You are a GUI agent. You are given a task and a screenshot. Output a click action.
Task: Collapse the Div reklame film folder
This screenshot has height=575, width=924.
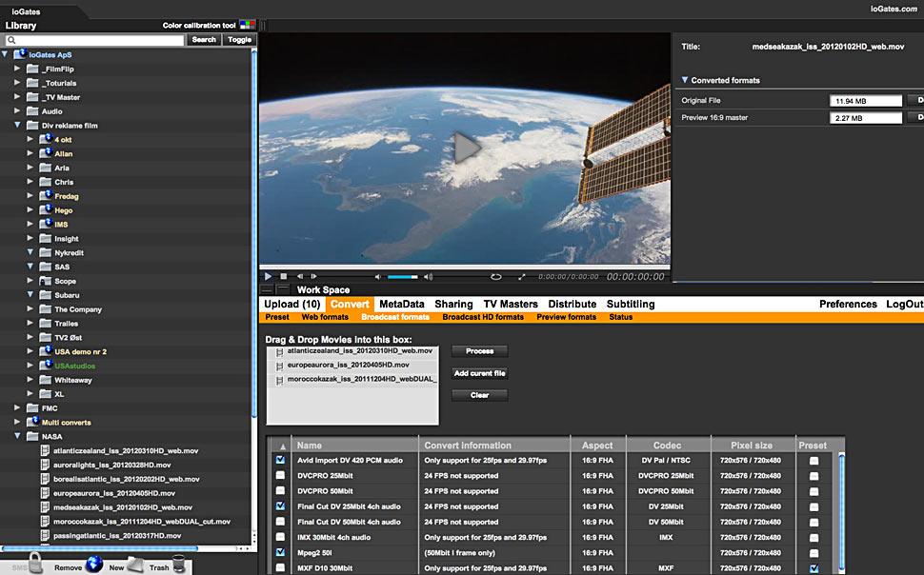tap(17, 125)
